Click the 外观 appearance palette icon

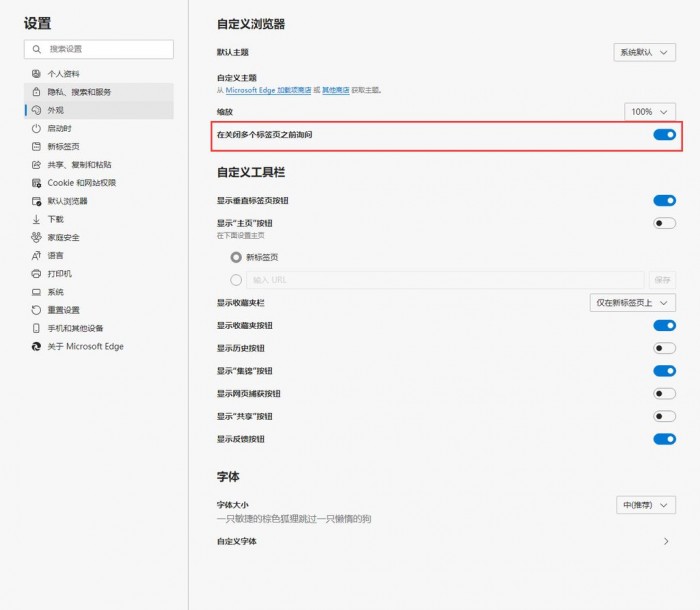[36, 110]
